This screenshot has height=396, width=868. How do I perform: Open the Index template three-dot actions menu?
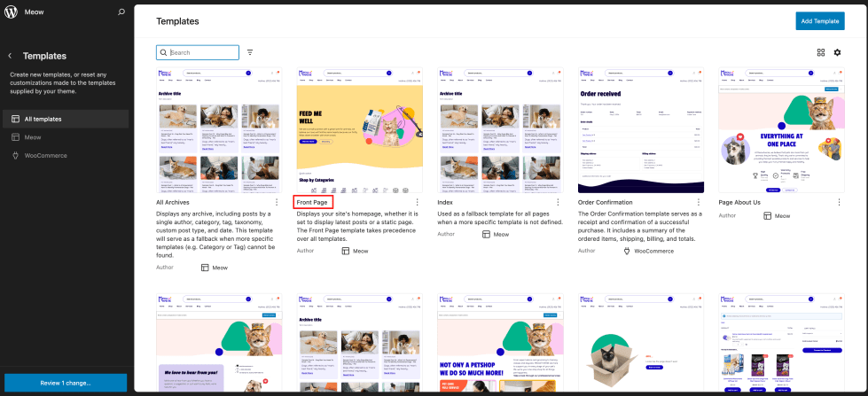[x=558, y=202]
